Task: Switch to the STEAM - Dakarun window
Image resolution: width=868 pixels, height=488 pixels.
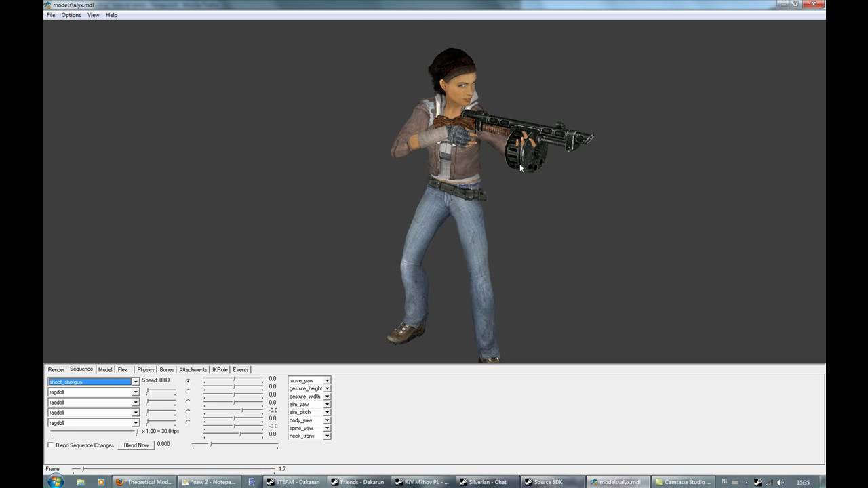Action: (295, 482)
